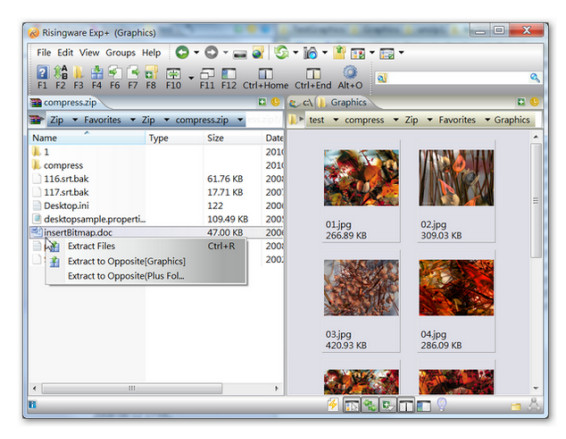Go forward with the gray arrow
566x439 pixels.
[212, 53]
